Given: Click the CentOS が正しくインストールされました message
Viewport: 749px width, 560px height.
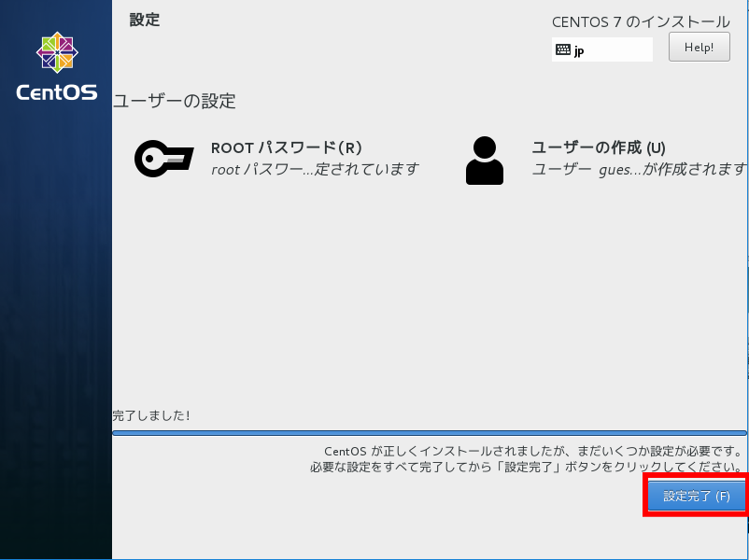Looking at the screenshot, I should tap(533, 451).
